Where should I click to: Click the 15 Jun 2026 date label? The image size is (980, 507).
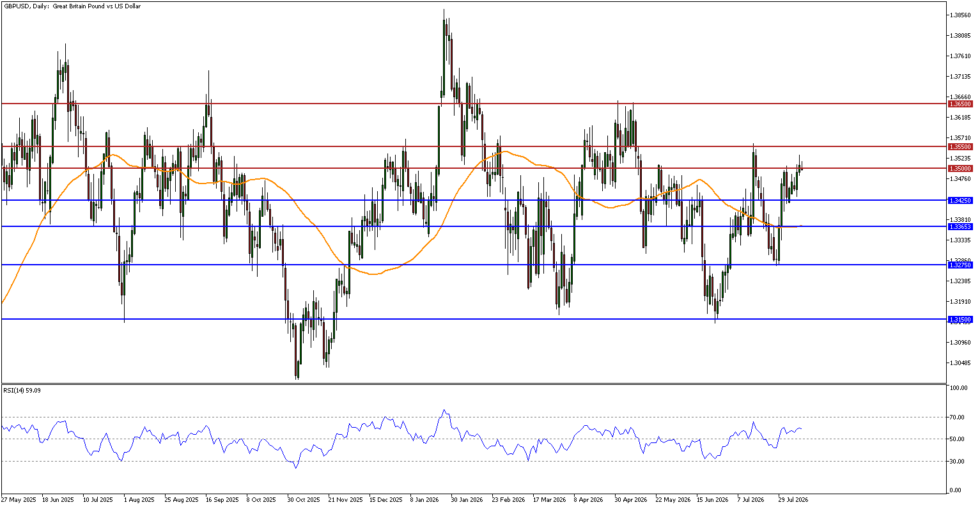point(712,500)
